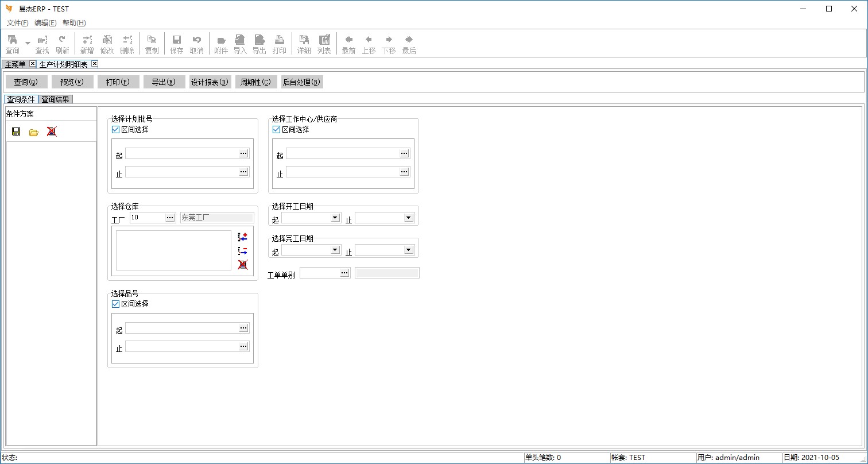Click the 查询 toolbar icon
868x464 pixels.
click(x=12, y=44)
